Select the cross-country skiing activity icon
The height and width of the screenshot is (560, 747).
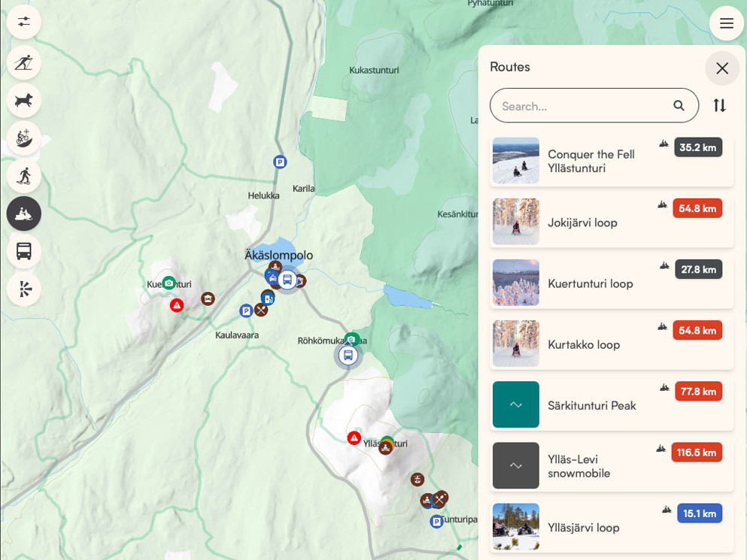click(24, 63)
